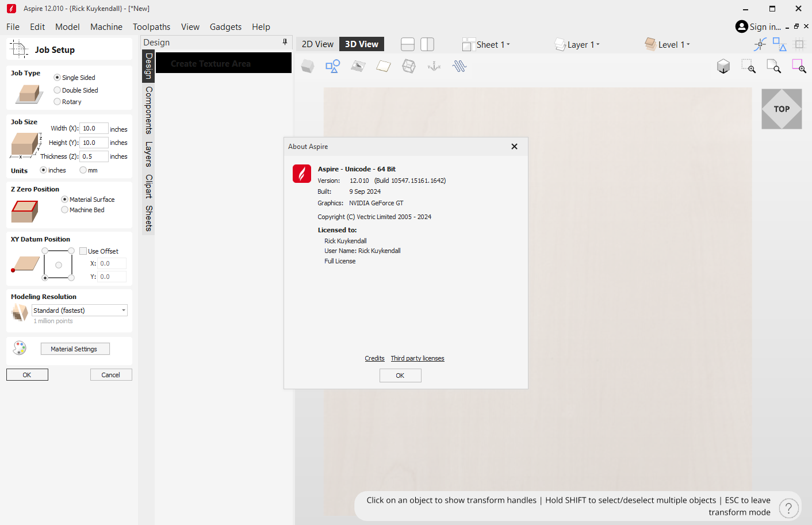Click the XY Datum Position material icon
The height and width of the screenshot is (525, 812).
[25, 265]
